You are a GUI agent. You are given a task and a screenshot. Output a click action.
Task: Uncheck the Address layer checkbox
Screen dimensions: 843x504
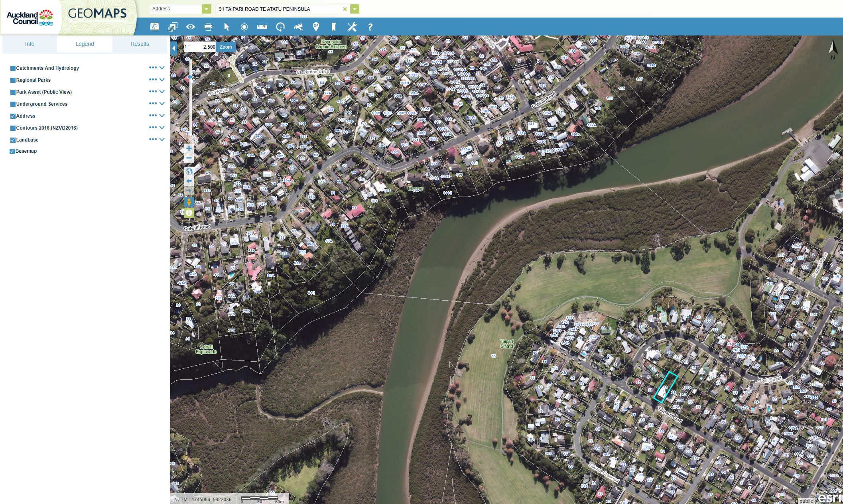[x=13, y=116]
